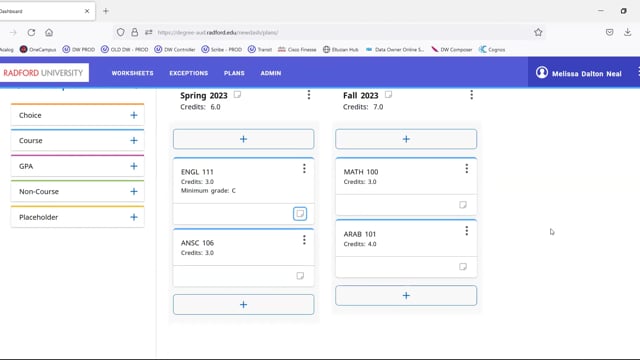Open ANSC 106 card options menu
This screenshot has width=640, height=360.
point(304,240)
